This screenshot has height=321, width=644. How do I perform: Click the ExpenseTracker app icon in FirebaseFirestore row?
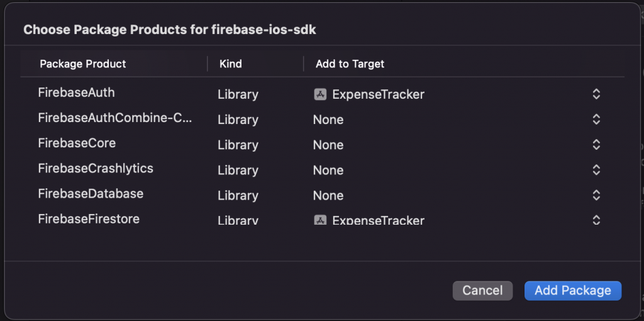[x=320, y=220]
